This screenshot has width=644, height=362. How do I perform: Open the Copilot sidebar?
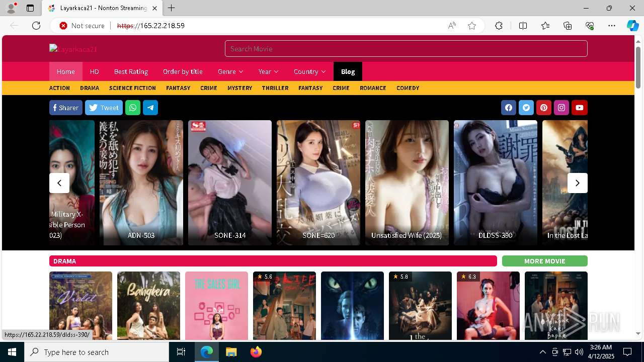coord(632,26)
